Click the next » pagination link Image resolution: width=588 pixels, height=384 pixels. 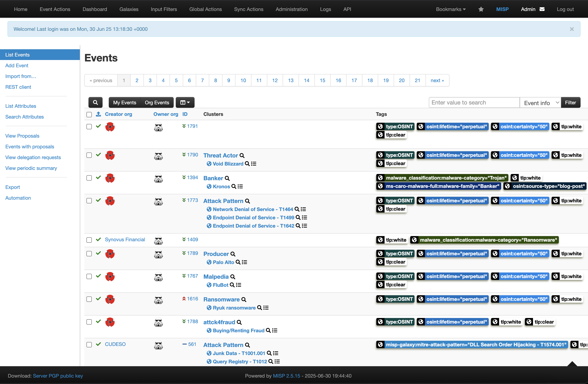pyautogui.click(x=437, y=80)
